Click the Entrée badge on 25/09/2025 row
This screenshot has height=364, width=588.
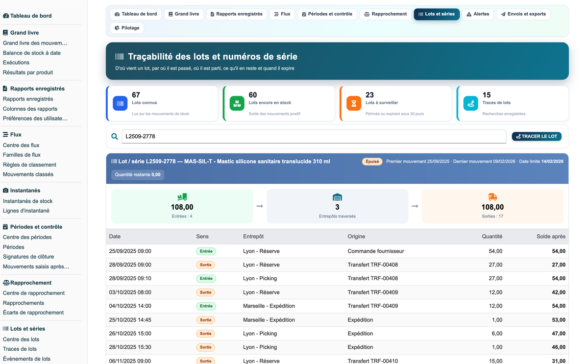206,251
